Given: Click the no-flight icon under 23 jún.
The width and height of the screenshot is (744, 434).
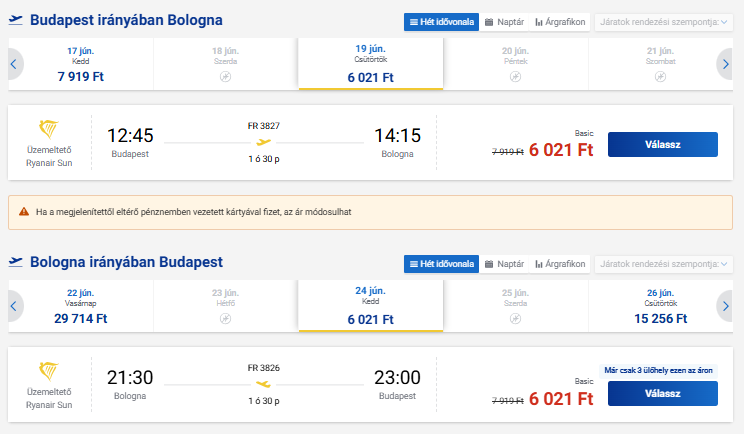Looking at the screenshot, I should (225, 318).
